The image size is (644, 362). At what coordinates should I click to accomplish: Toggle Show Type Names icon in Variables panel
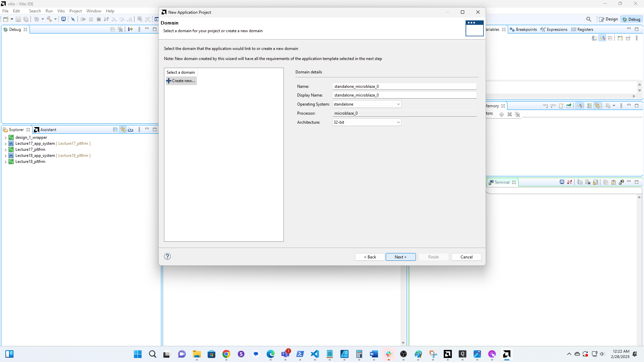point(594,38)
